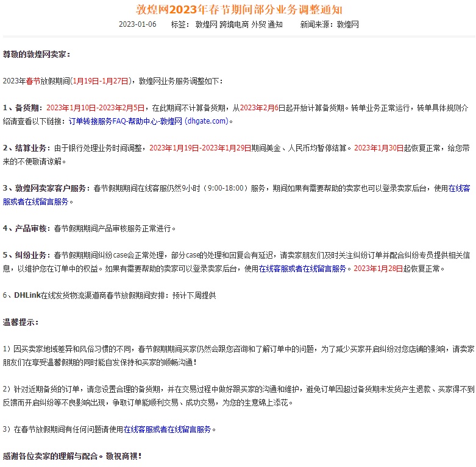Click the heading 温馨提示:
This screenshot has height=467, width=476.
tap(21, 322)
